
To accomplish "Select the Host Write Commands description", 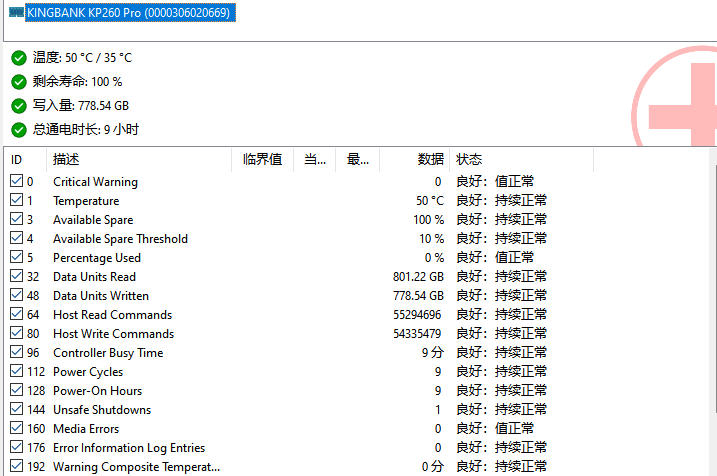I will point(113,334).
